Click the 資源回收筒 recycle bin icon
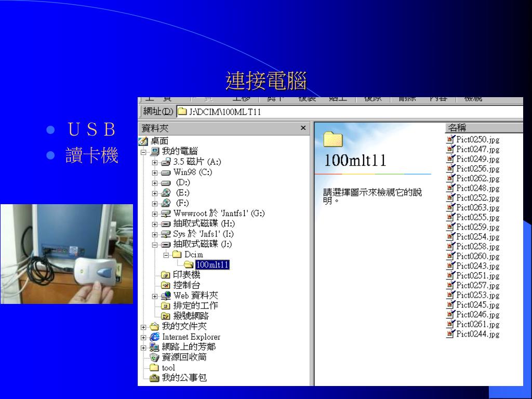 click(154, 357)
